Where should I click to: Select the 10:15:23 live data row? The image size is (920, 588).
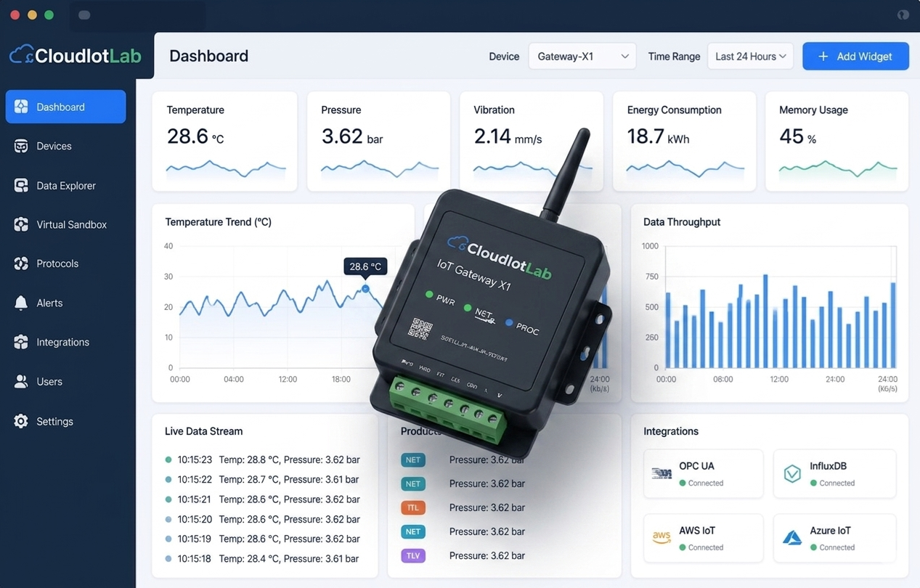click(262, 460)
